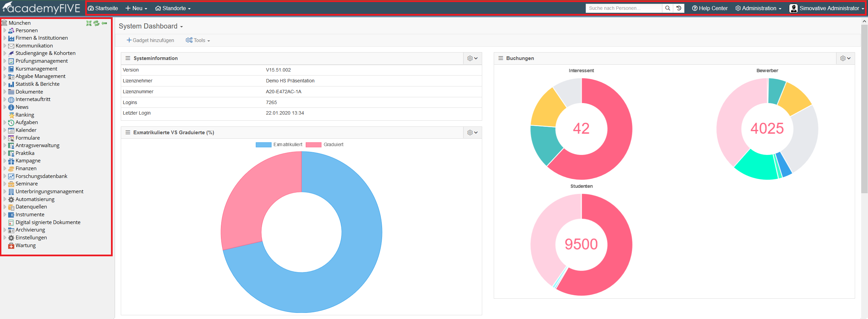Open the News info icon
The image size is (868, 319).
point(11,107)
